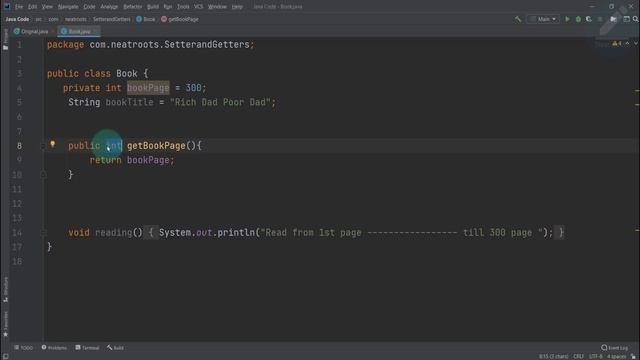
Task: Click the getBookPage method name on line 8
Action: tap(156, 146)
